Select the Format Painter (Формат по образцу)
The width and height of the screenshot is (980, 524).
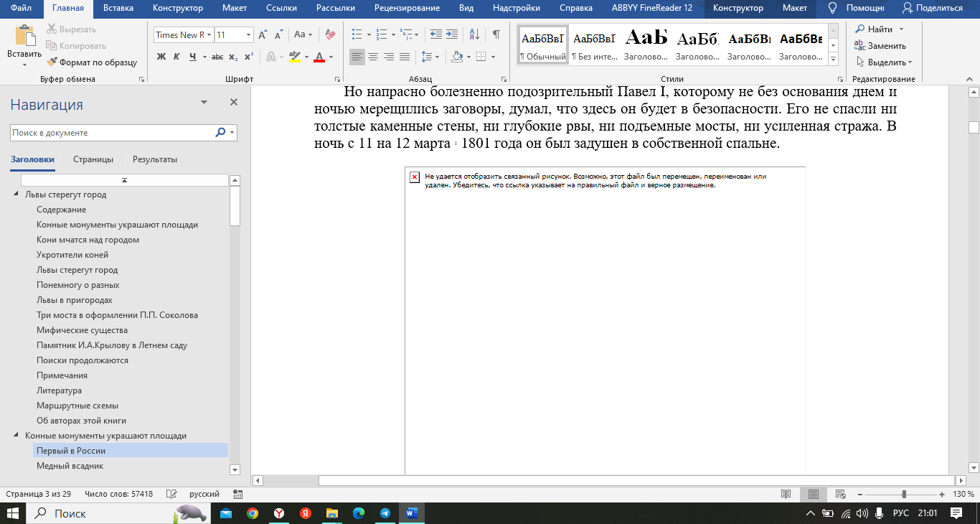tap(92, 62)
